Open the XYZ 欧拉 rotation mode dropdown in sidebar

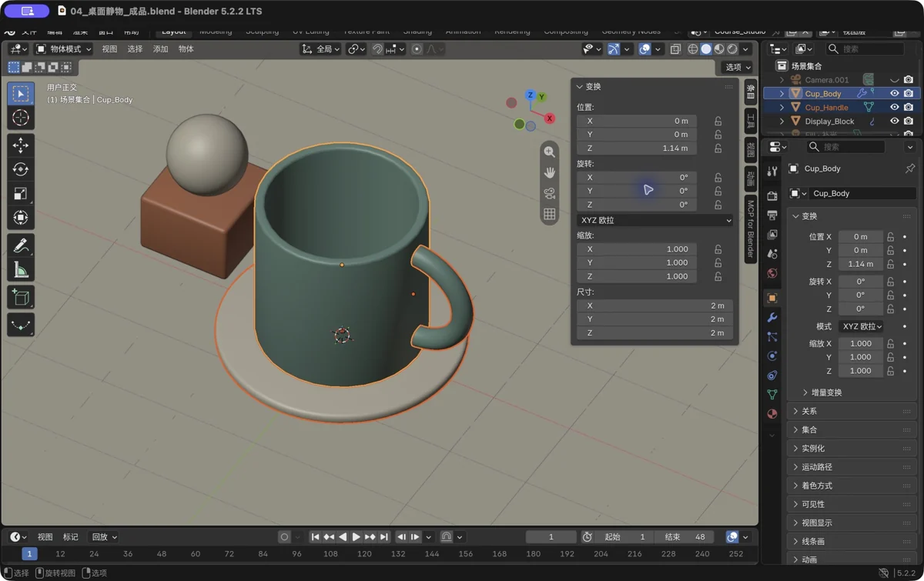click(655, 220)
